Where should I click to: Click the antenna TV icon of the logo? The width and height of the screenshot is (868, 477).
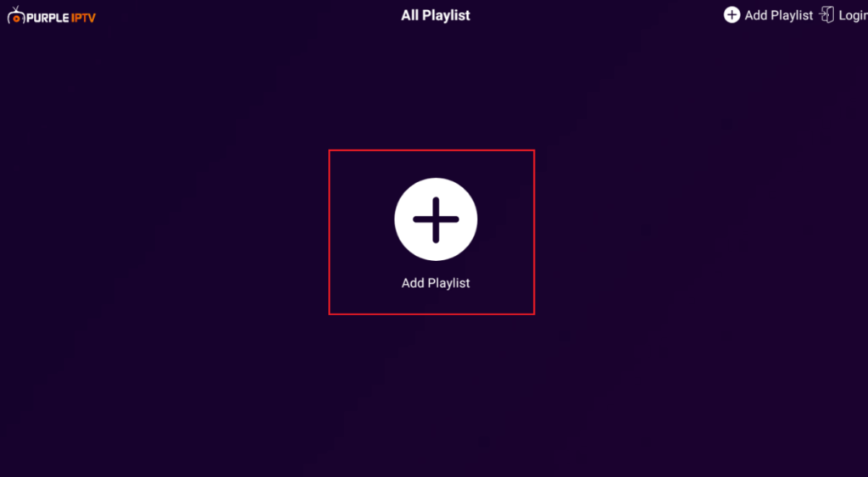[x=16, y=15]
